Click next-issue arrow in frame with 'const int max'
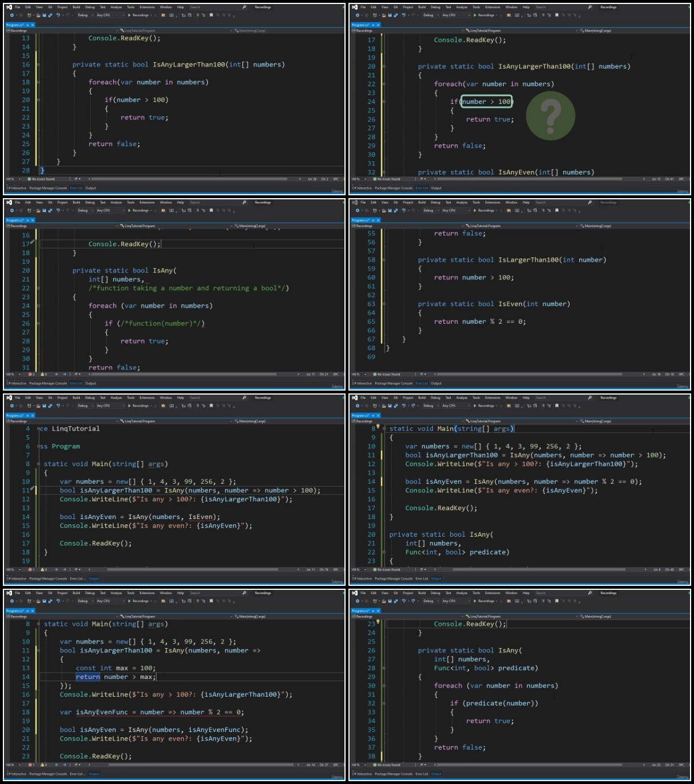 click(x=64, y=765)
